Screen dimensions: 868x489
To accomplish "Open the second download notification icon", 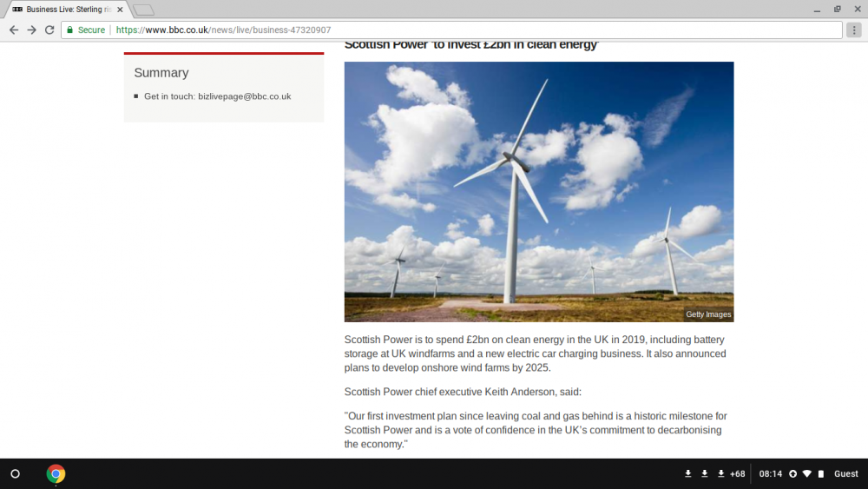I will pyautogui.click(x=704, y=474).
